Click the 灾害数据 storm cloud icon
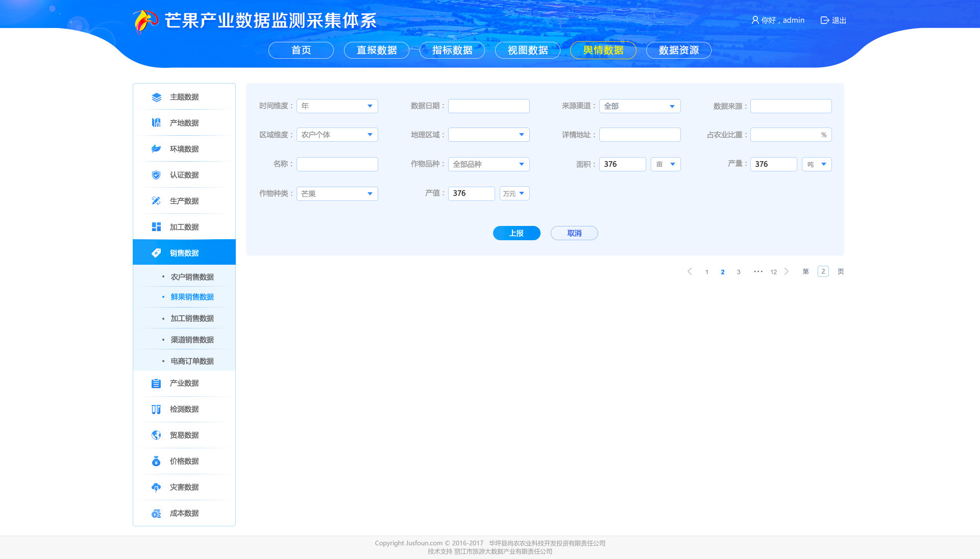This screenshot has height=559, width=980. 156,487
